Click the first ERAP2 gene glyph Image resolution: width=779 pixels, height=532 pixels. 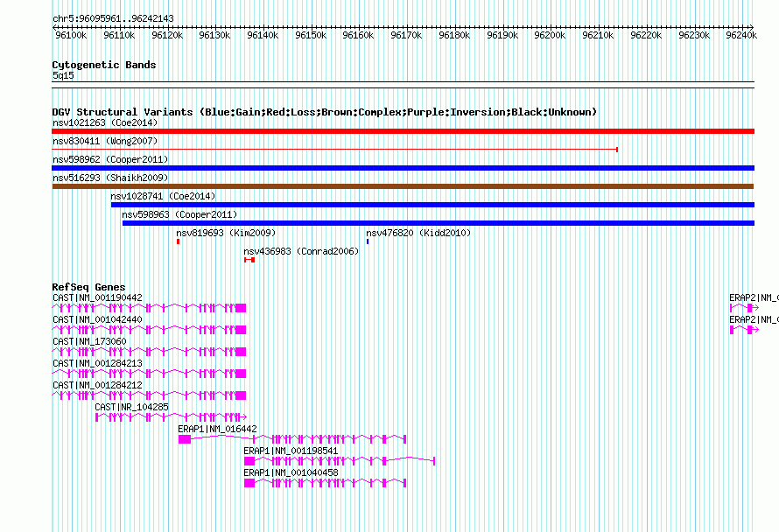(744, 308)
